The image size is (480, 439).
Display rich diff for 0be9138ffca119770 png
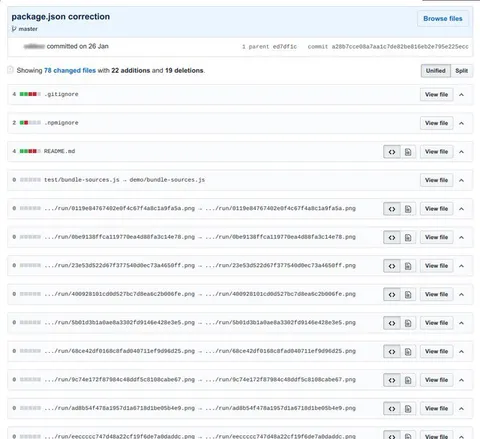coord(408,238)
